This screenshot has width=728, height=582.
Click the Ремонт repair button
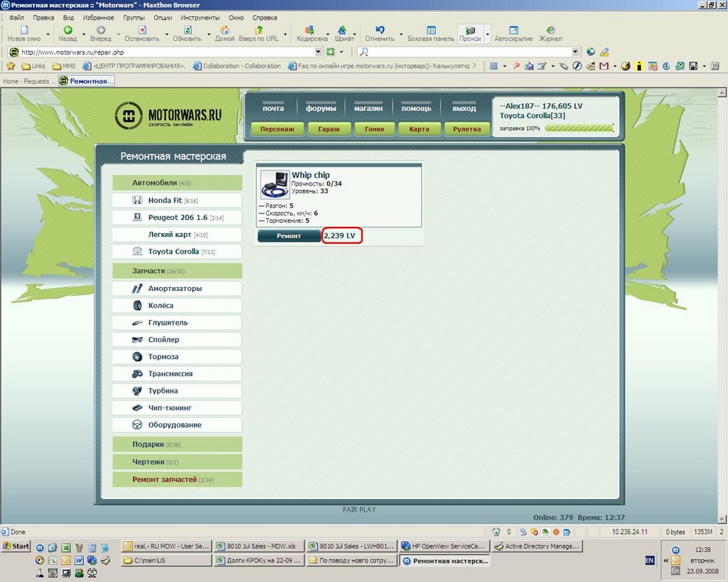pos(289,235)
